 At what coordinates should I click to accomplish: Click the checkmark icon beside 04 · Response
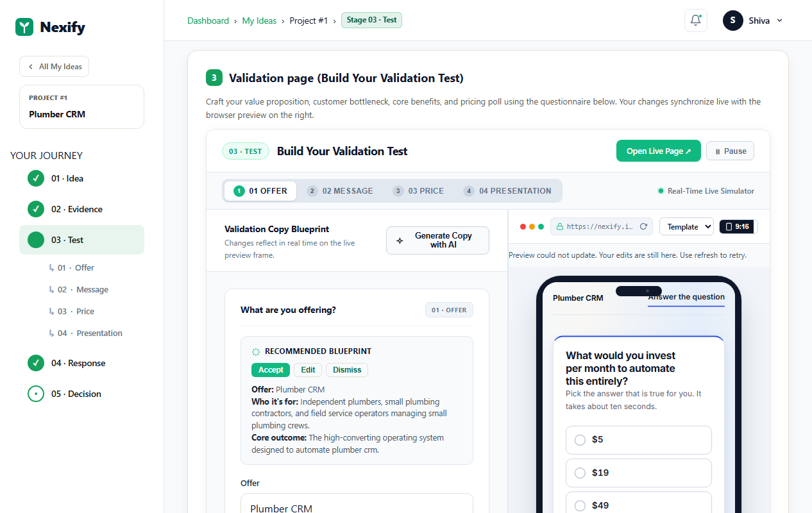36,363
